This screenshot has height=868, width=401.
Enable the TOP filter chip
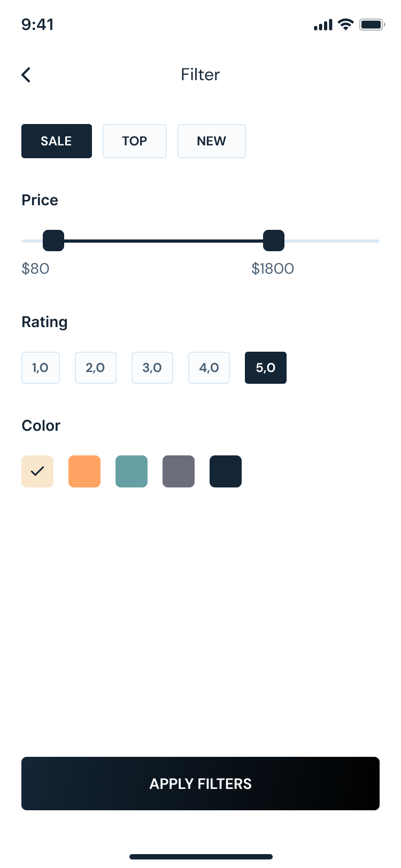(135, 141)
